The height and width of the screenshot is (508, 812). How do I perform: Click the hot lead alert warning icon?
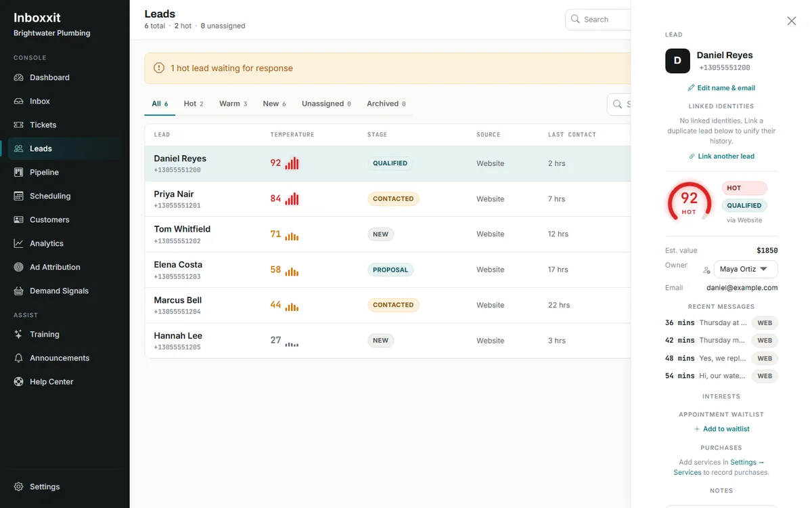(159, 68)
